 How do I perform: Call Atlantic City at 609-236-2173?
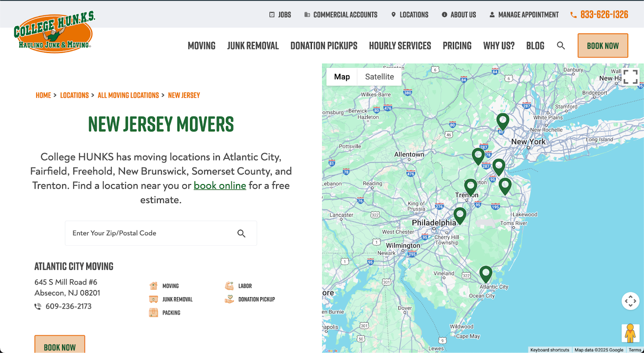68,306
